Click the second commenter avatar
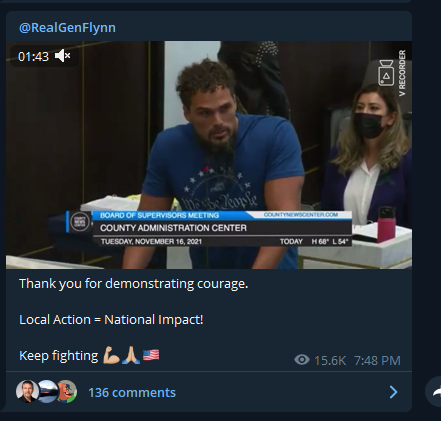The image size is (441, 421). (x=47, y=391)
